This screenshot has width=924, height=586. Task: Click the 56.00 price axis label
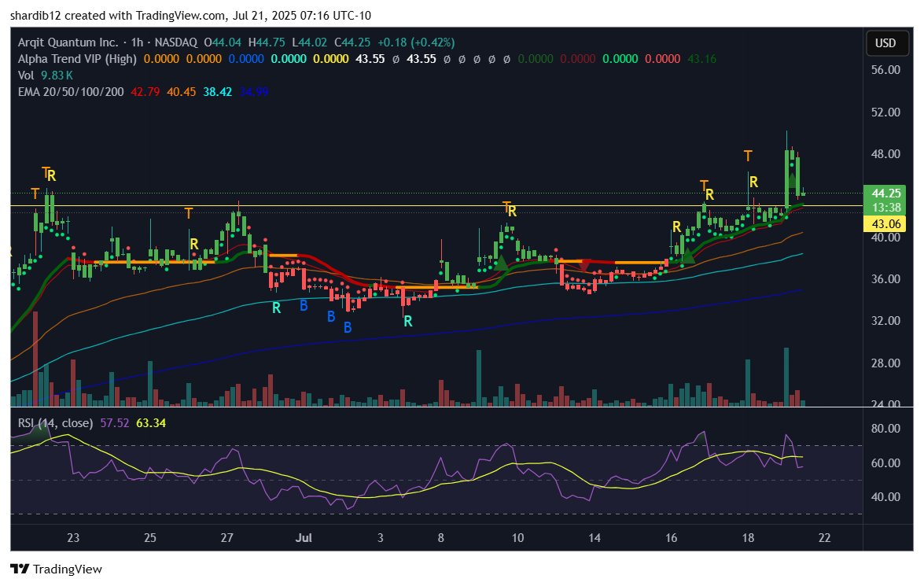(x=885, y=70)
